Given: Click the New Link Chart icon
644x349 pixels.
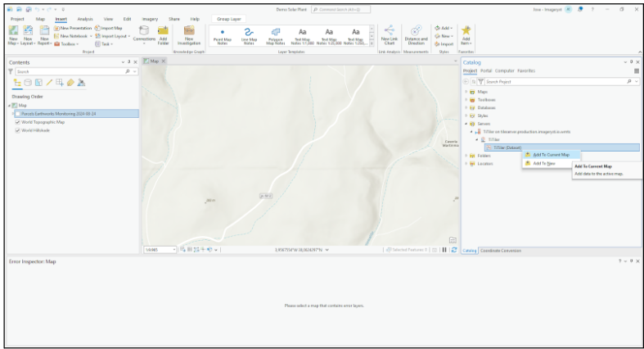Looking at the screenshot, I should 389,30.
